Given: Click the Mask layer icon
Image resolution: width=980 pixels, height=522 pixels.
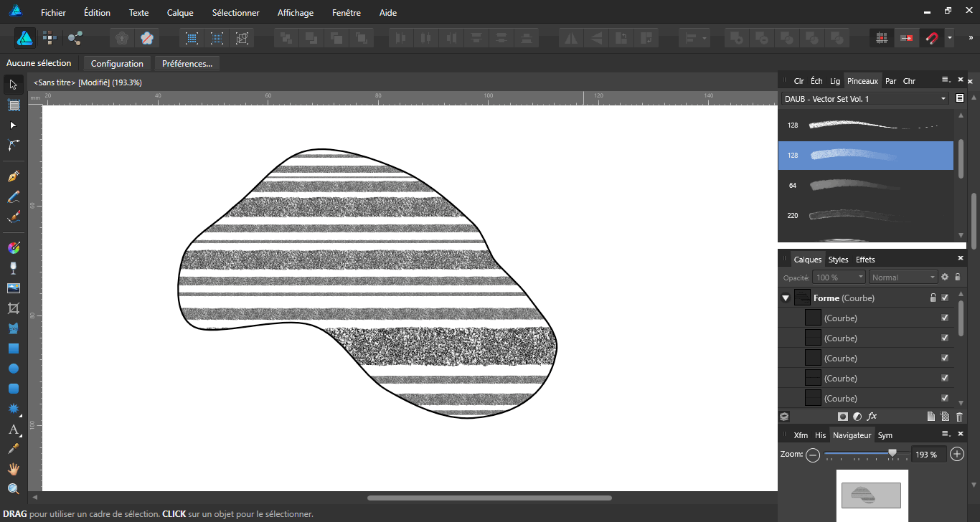Looking at the screenshot, I should [843, 417].
